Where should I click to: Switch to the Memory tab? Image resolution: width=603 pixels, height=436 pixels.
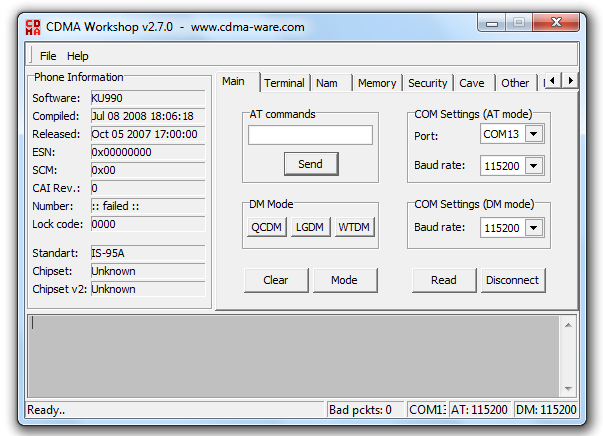(377, 83)
